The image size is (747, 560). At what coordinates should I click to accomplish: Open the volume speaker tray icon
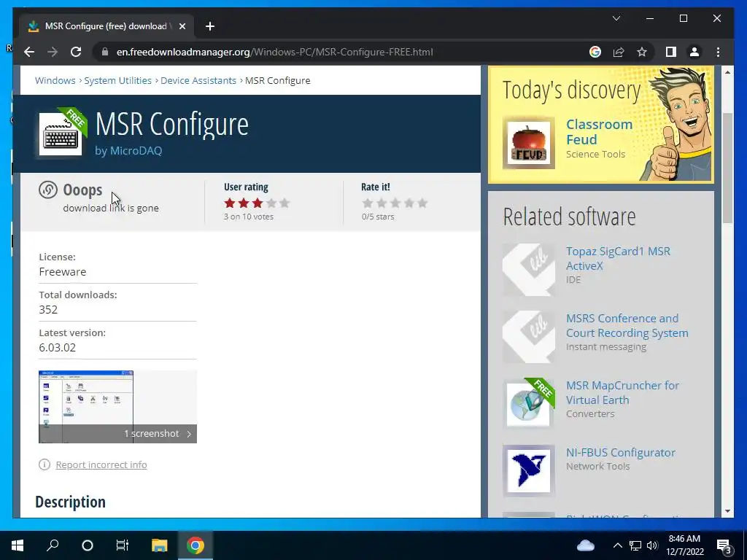point(652,545)
